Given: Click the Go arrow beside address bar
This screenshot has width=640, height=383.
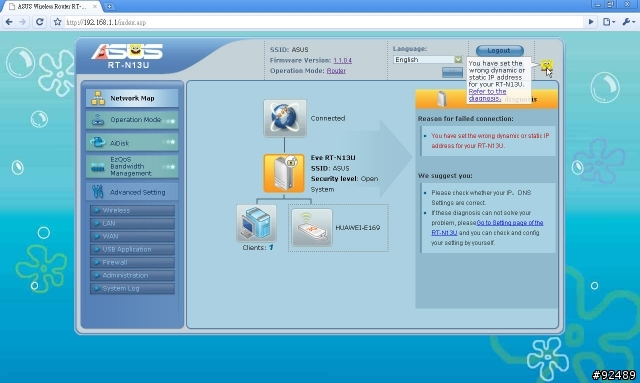Looking at the screenshot, I should coord(591,22).
